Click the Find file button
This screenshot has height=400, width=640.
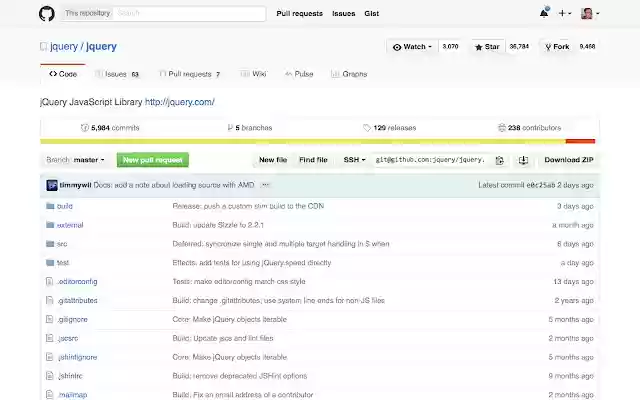coord(313,160)
